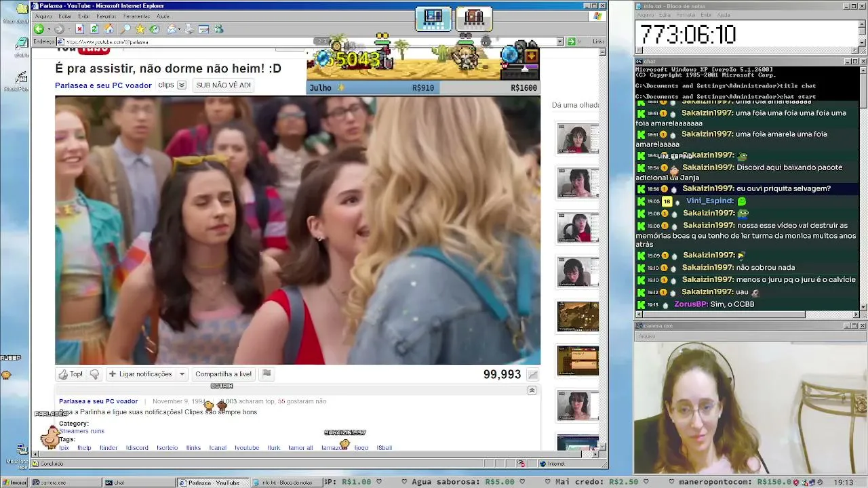
Task: Click the grey Forward arrow in Internet Explorer
Action: pyautogui.click(x=59, y=29)
